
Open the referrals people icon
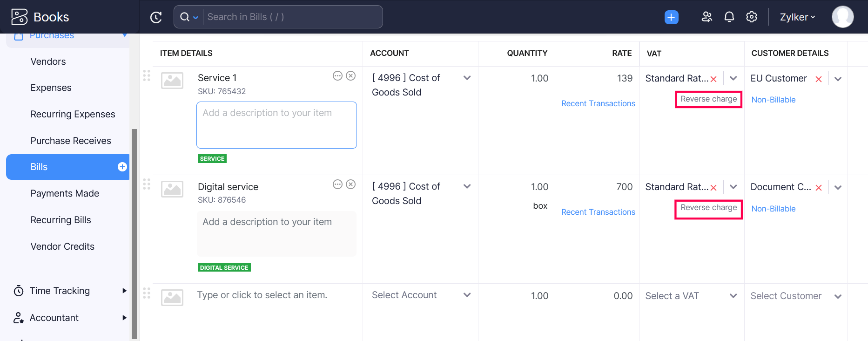(707, 17)
